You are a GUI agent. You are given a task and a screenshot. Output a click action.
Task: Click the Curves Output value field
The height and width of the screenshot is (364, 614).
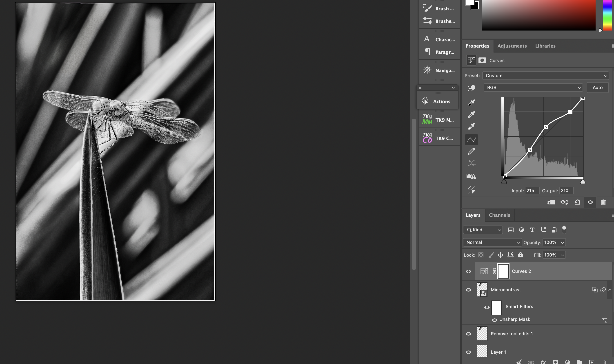coord(566,191)
